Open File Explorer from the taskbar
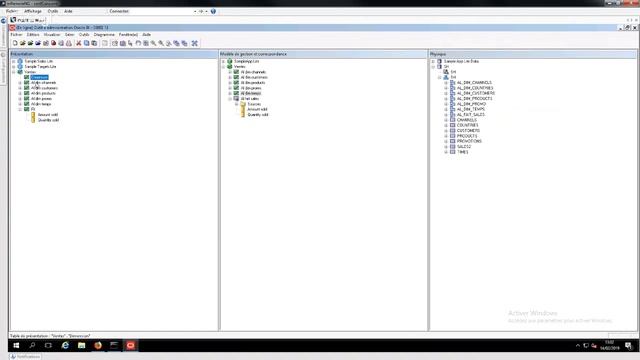Viewport: 640px width, 360px height. pos(82,345)
